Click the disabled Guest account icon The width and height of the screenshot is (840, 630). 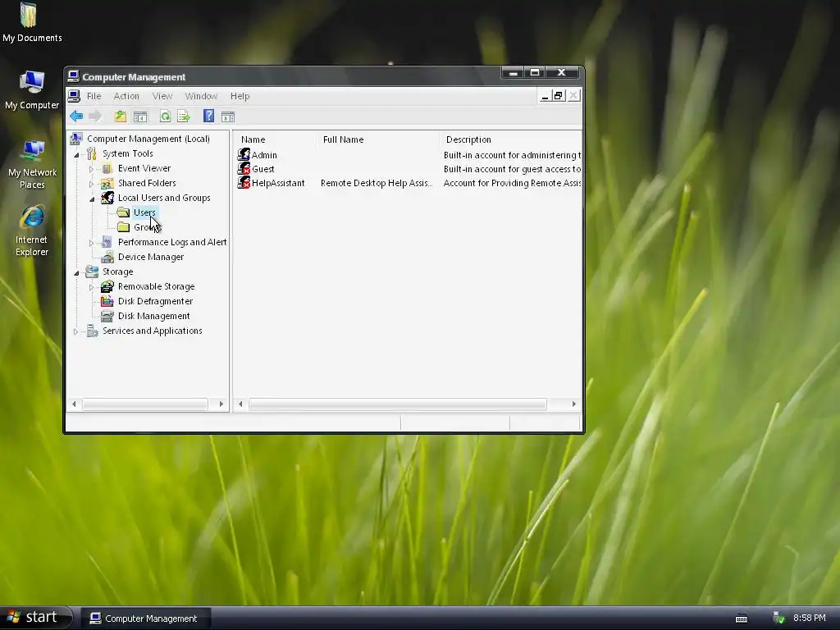point(244,169)
